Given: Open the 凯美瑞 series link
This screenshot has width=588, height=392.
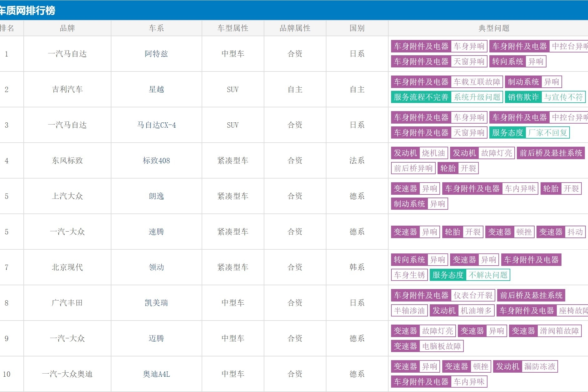Looking at the screenshot, I should point(156,303).
